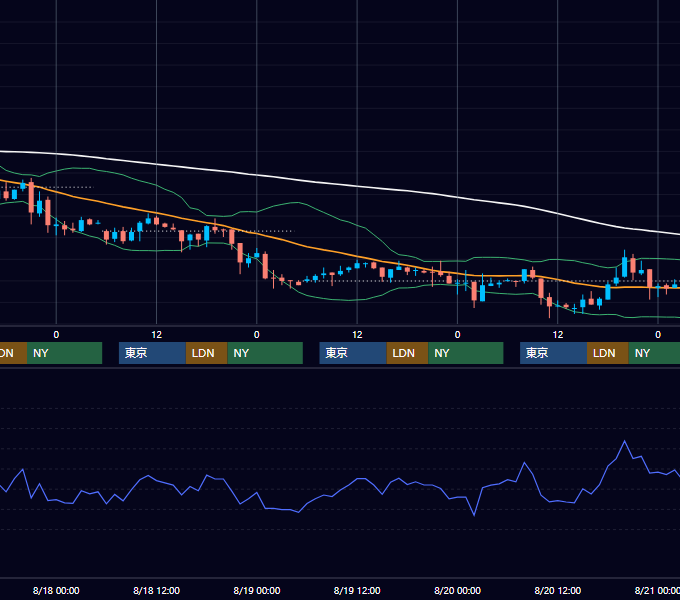This screenshot has width=680, height=600.
Task: Click the lower green Bollinger band line
Action: point(347,300)
